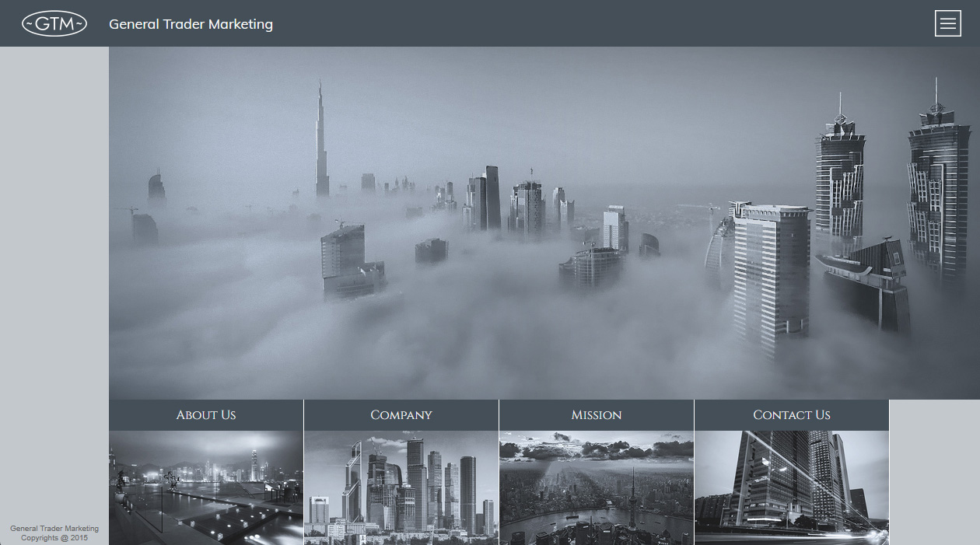Click the Company skyscrapers thumbnail
The width and height of the screenshot is (980, 545).
point(401,487)
